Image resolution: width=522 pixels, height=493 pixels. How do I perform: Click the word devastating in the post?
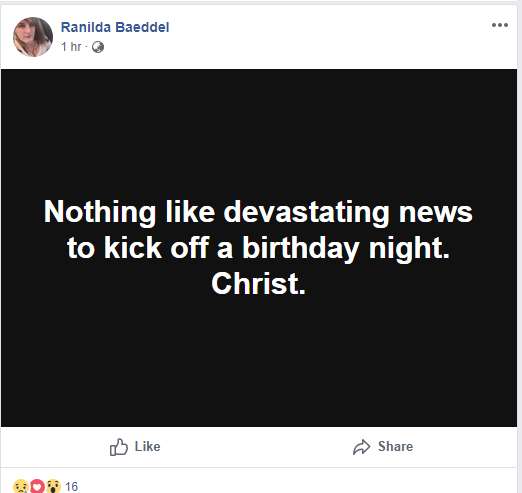[306, 212]
